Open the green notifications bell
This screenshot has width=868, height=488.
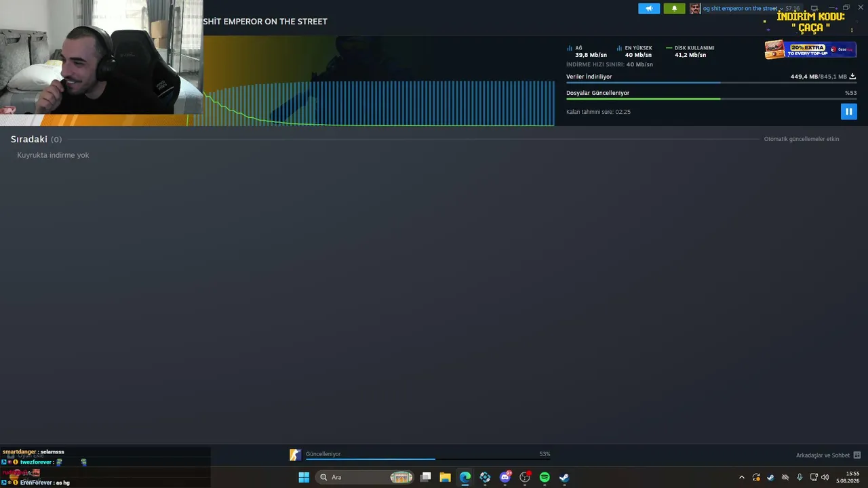tap(674, 8)
